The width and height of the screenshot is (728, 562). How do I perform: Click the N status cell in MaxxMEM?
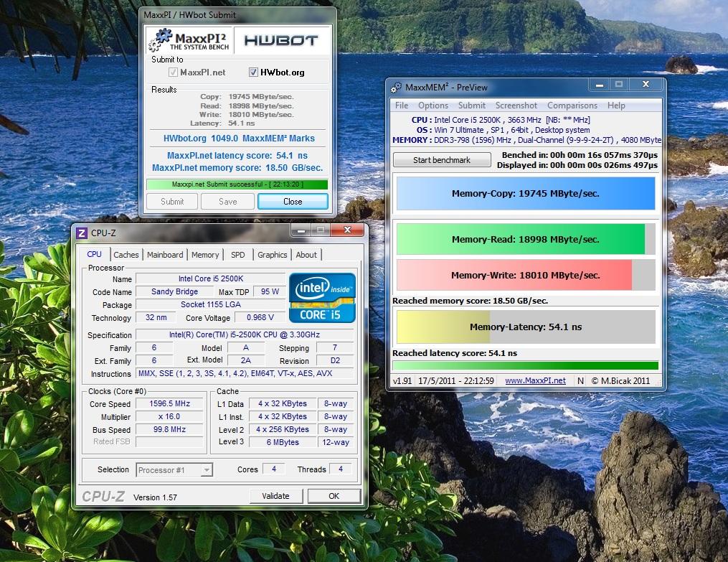(x=580, y=381)
